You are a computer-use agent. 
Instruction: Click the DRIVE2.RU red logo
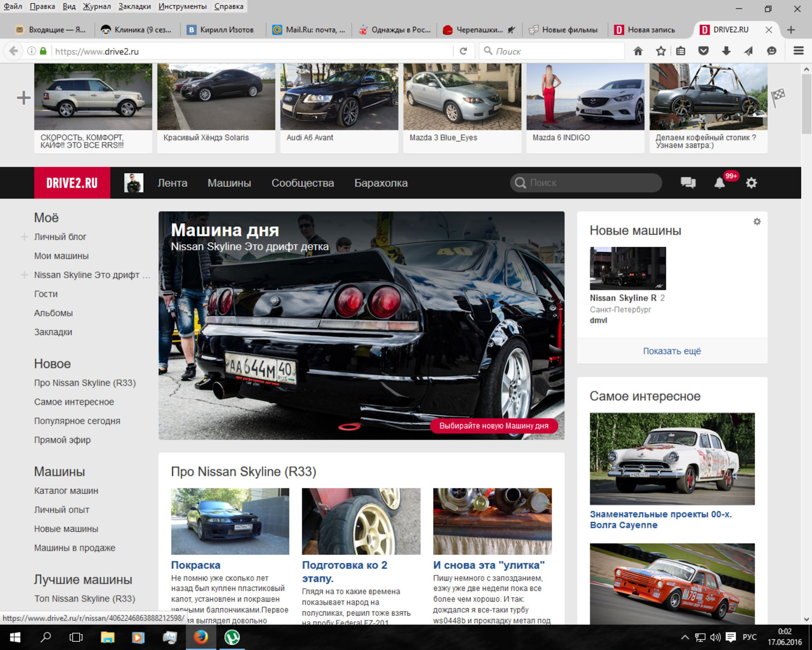pyautogui.click(x=72, y=183)
